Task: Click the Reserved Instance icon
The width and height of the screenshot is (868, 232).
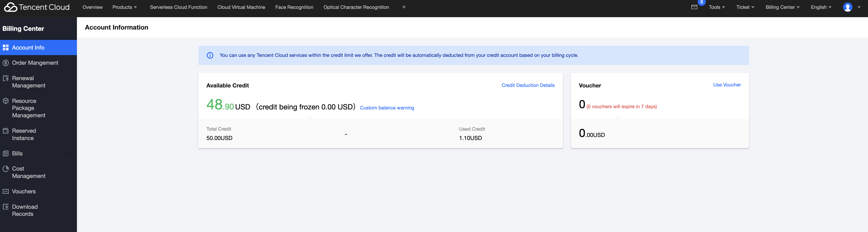Action: click(6, 131)
